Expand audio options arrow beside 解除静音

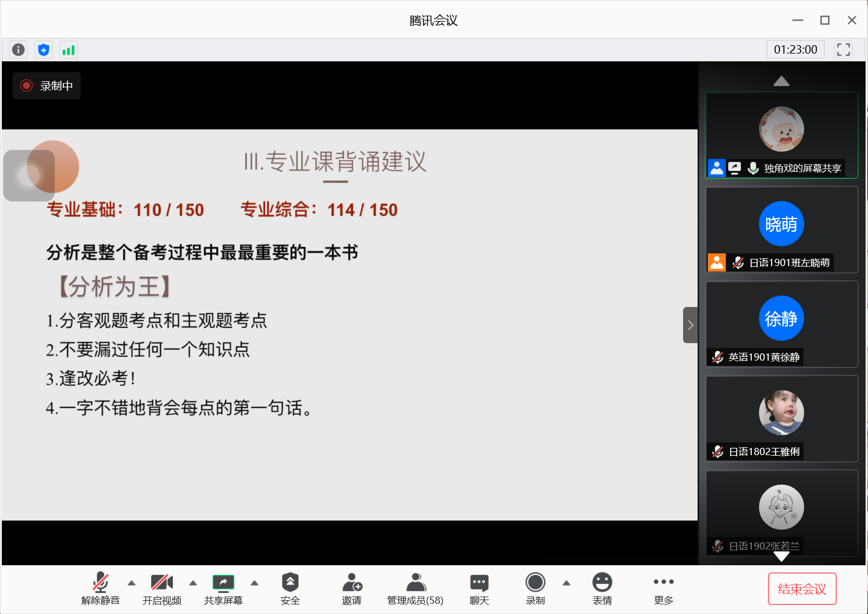point(131,583)
